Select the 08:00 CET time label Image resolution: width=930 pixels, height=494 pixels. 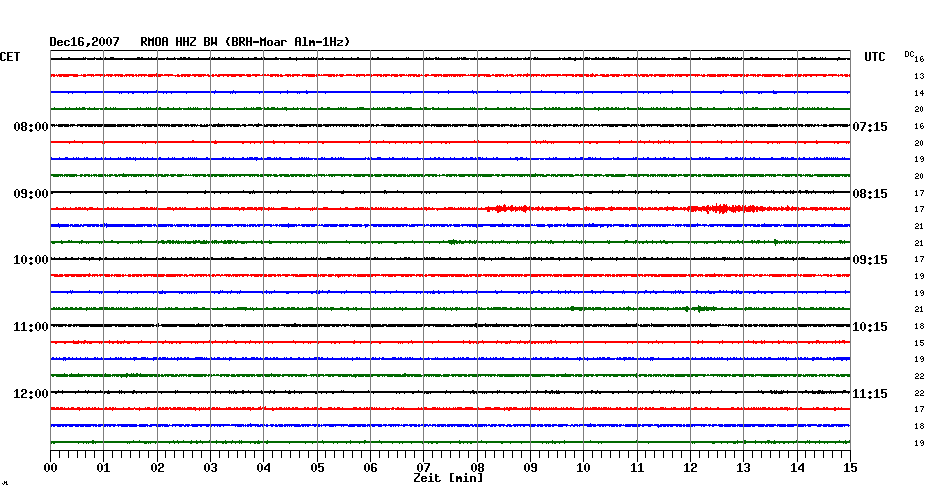(x=31, y=127)
